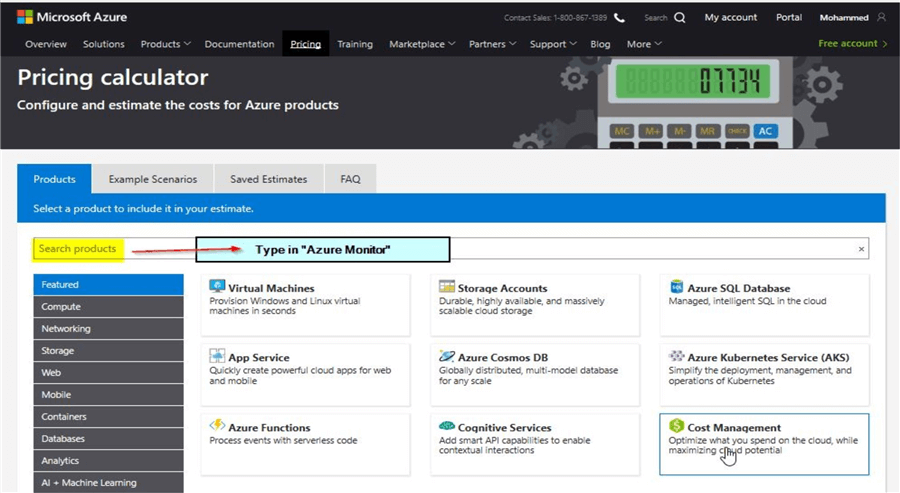Select the Pricing nav item
The image size is (900, 493).
pos(305,44)
